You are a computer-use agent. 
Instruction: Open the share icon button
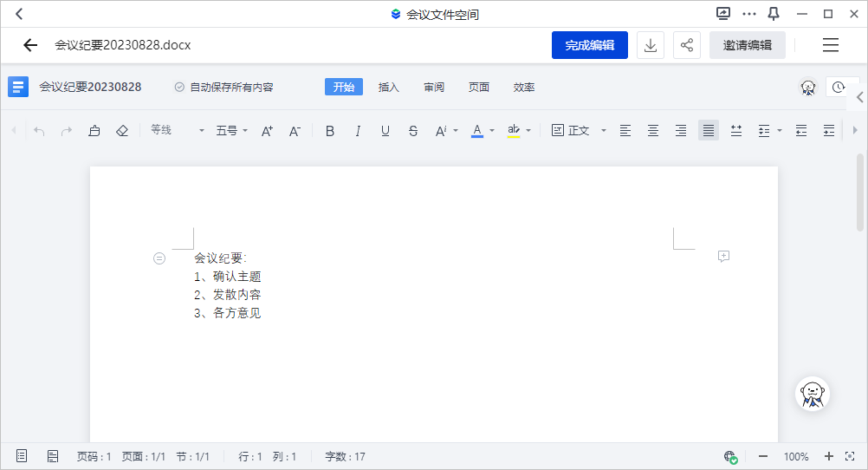[x=687, y=45]
